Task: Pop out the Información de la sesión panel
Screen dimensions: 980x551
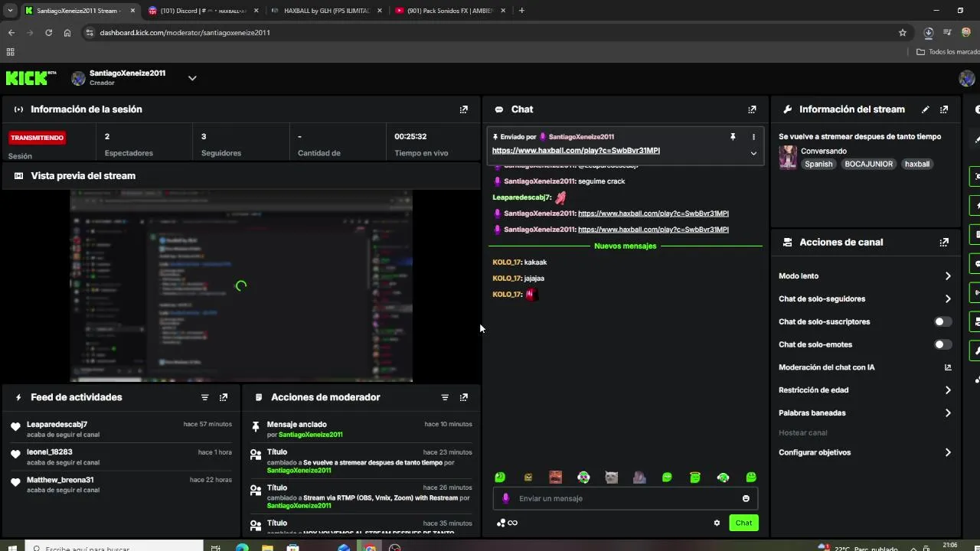Action: (x=463, y=109)
